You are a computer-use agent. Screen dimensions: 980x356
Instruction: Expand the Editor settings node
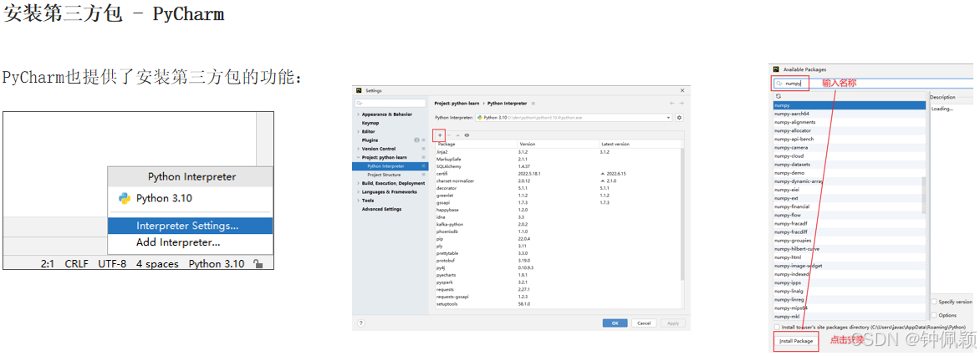[358, 132]
